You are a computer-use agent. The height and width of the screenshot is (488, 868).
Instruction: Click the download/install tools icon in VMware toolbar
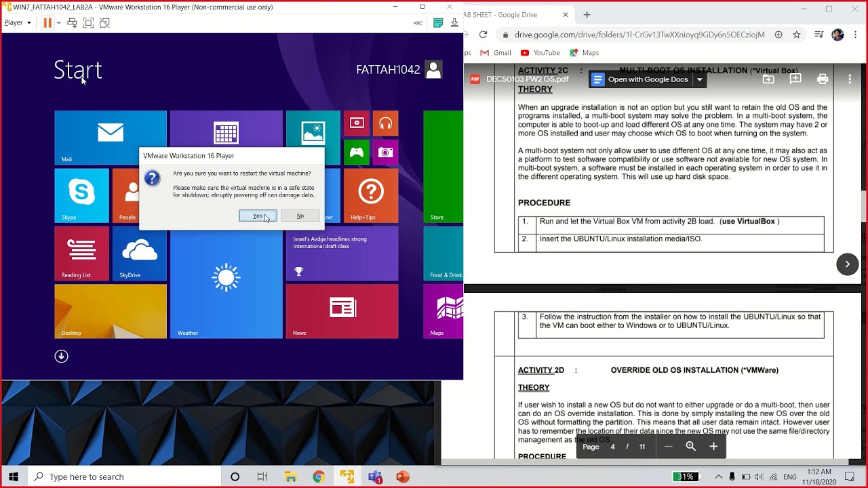click(x=454, y=22)
